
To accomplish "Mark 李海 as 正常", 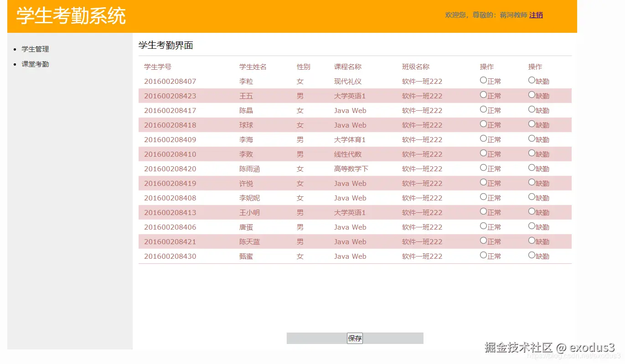I will click(x=483, y=138).
